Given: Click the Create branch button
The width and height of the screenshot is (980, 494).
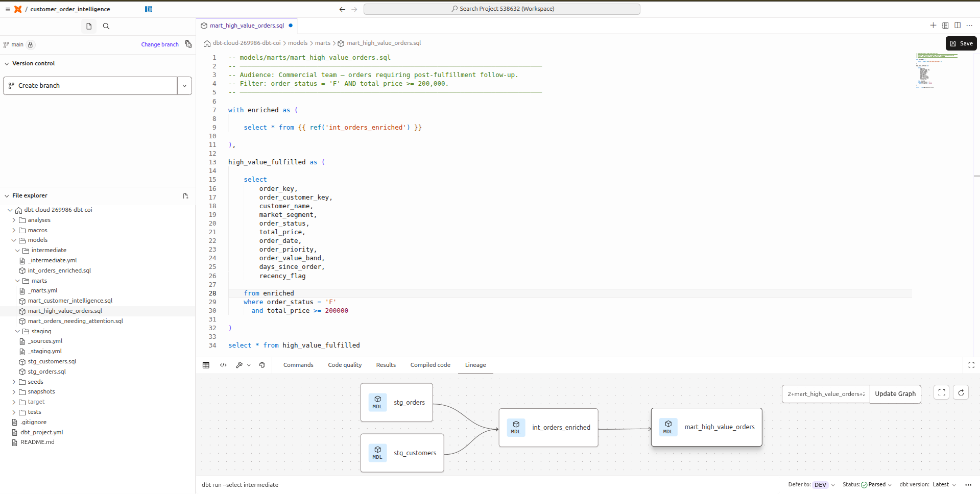Looking at the screenshot, I should tap(90, 86).
